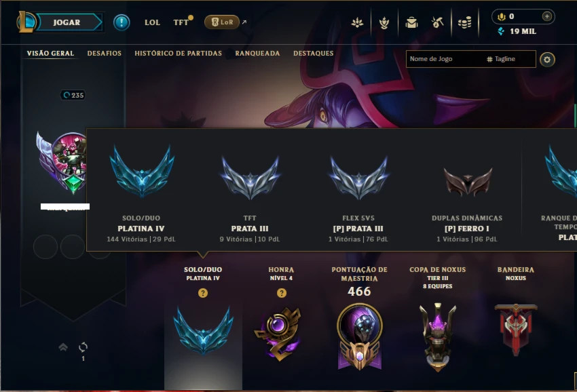
Task: Open the Loot crafting hammer icon
Action: 438,23
